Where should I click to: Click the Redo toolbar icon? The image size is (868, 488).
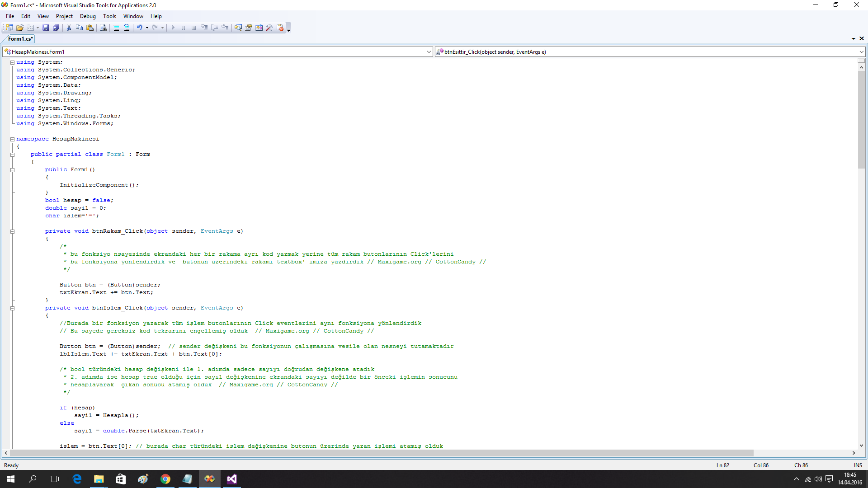[x=155, y=28]
